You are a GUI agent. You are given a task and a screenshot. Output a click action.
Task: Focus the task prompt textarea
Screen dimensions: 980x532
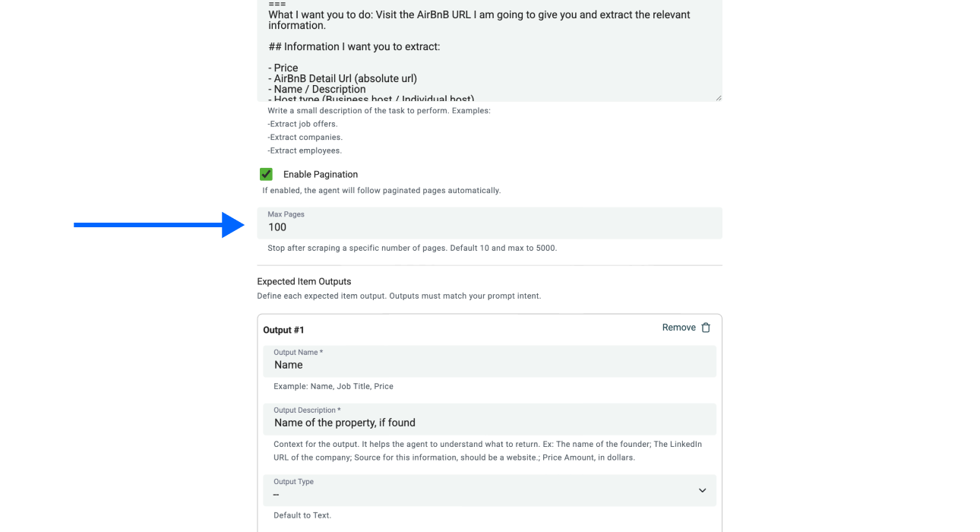click(489, 53)
